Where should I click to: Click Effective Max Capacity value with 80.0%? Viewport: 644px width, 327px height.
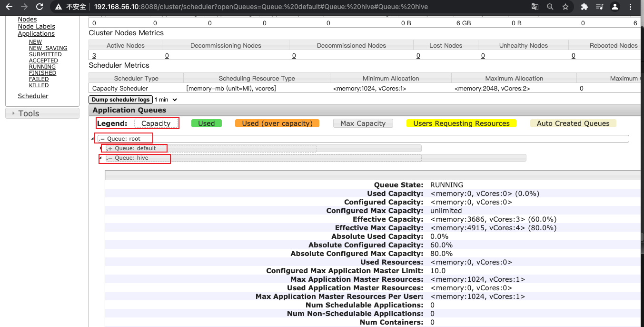(493, 228)
